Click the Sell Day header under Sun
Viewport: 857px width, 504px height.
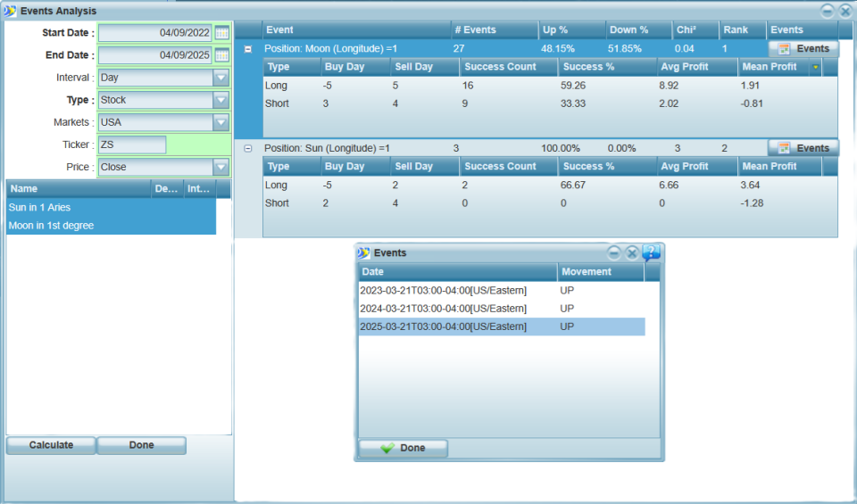[x=424, y=167]
